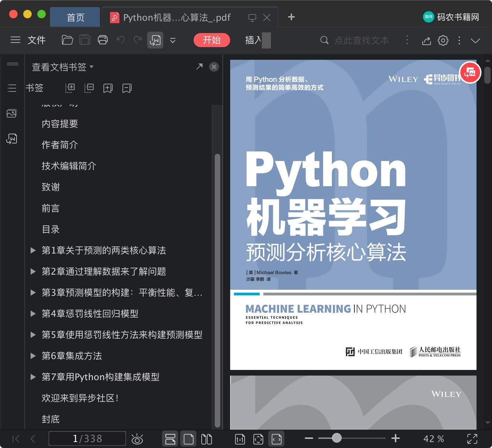Open settings gear icon
This screenshot has width=492, height=448.
(443, 40)
